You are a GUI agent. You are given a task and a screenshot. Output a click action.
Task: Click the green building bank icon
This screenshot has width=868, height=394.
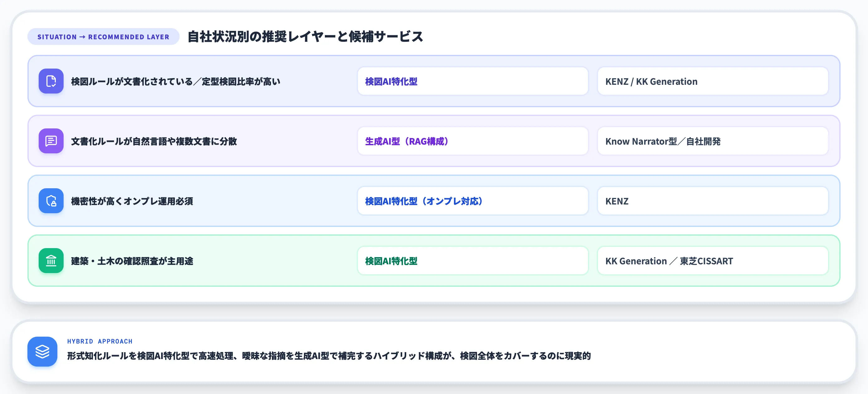[51, 261]
